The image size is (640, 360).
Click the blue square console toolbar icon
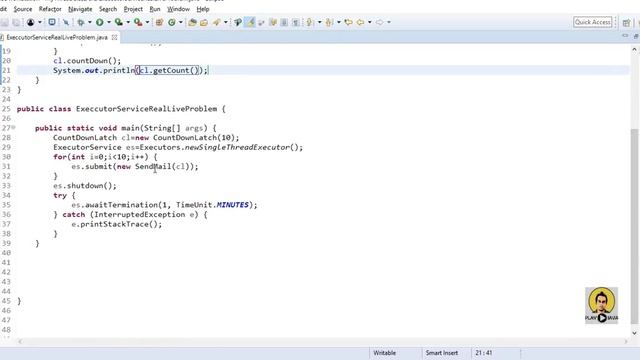pos(52,22)
